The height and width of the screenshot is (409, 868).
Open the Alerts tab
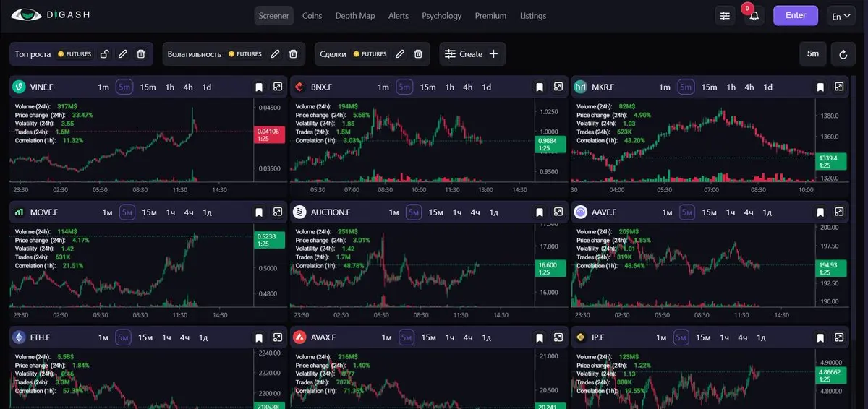399,16
